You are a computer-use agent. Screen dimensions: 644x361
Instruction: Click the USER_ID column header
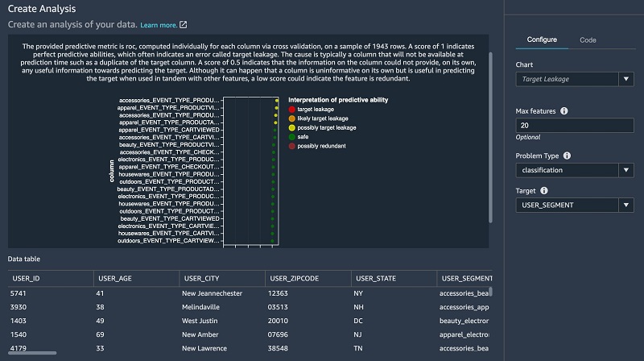click(51, 278)
